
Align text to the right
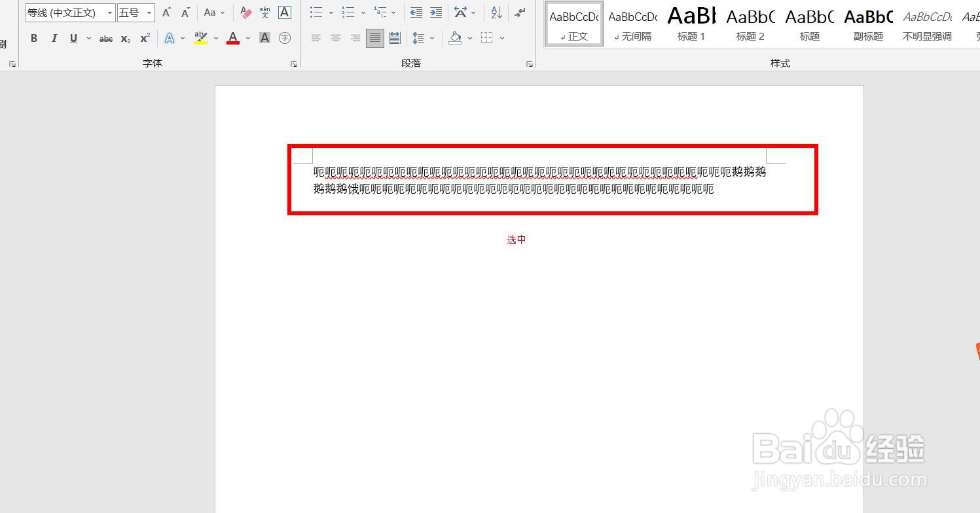355,39
